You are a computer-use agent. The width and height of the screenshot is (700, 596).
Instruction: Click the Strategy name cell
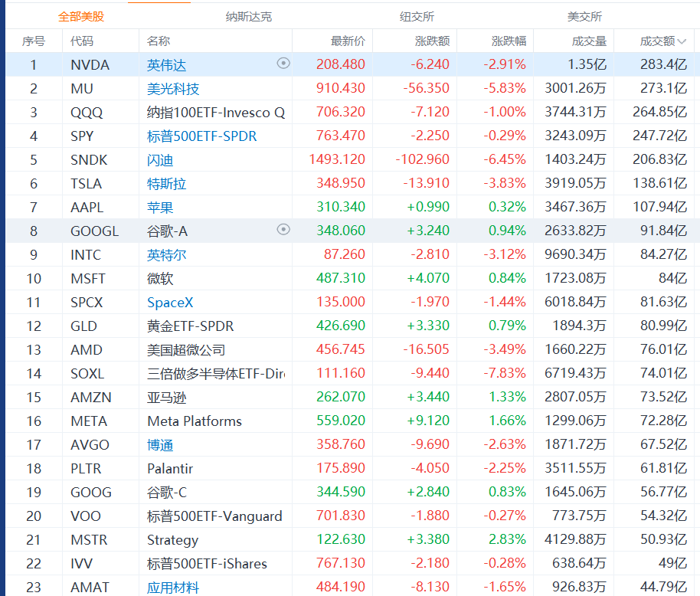173,540
